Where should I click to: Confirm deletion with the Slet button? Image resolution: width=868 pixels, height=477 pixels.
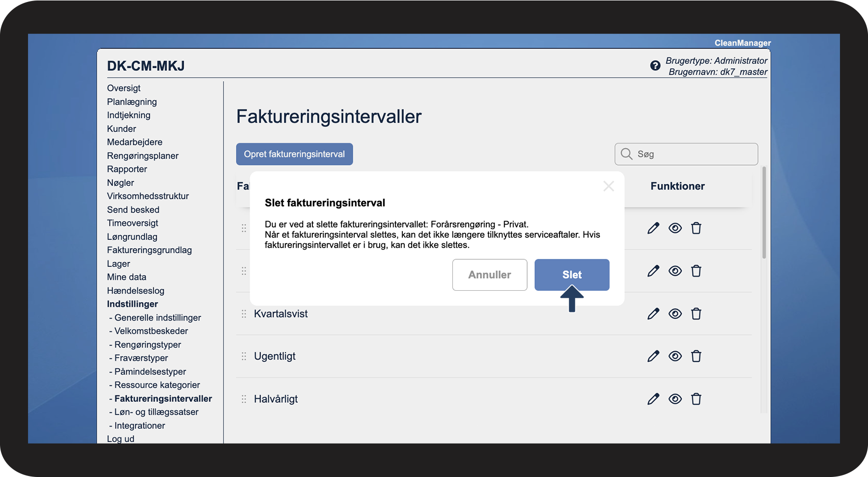click(572, 275)
